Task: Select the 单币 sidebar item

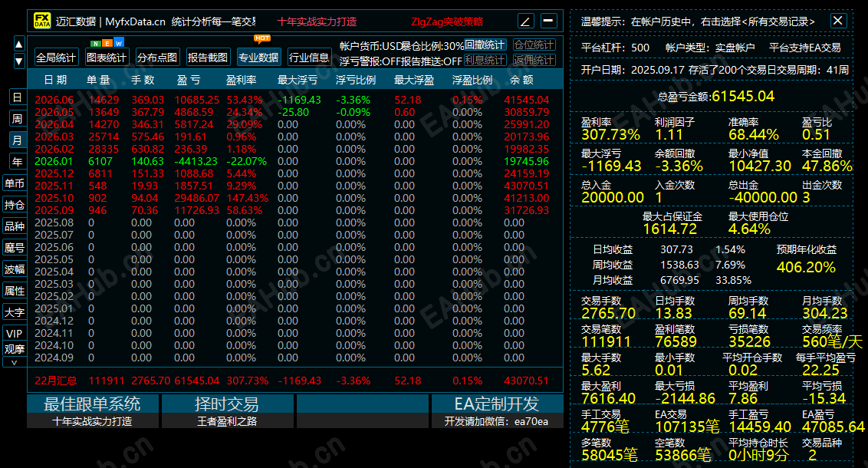Action: pos(15,183)
